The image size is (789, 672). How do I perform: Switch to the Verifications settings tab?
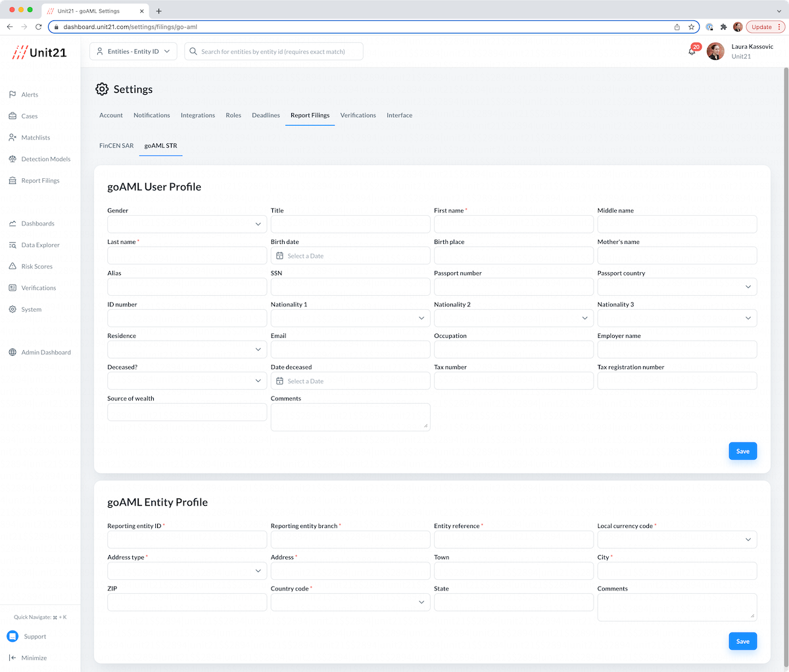tap(358, 115)
